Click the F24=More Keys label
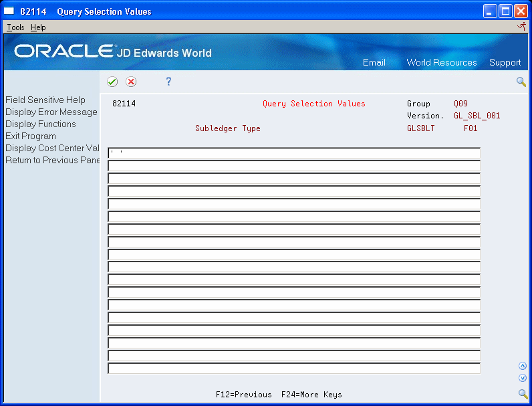This screenshot has width=532, height=406. [x=311, y=395]
